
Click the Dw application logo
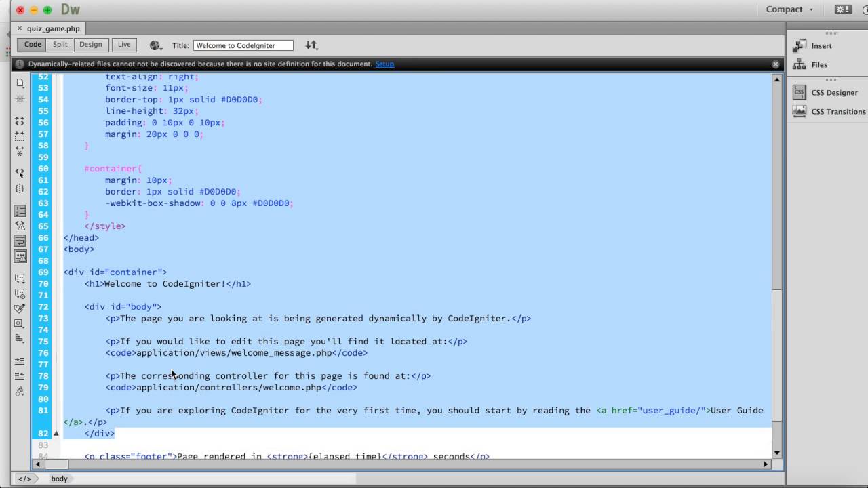(71, 9)
